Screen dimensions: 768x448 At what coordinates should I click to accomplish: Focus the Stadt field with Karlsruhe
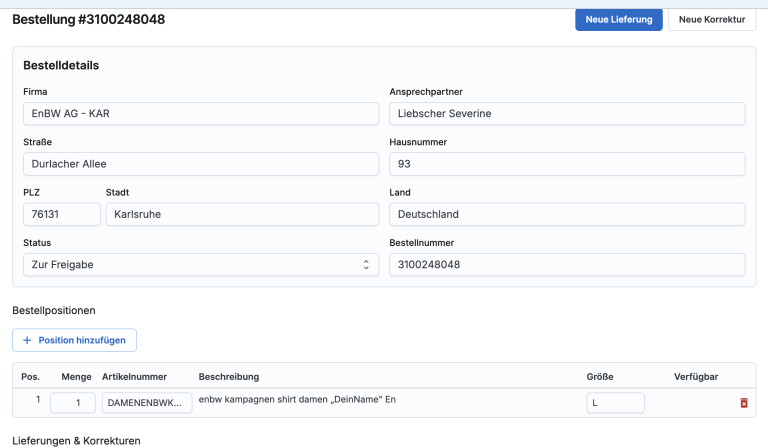click(x=242, y=214)
